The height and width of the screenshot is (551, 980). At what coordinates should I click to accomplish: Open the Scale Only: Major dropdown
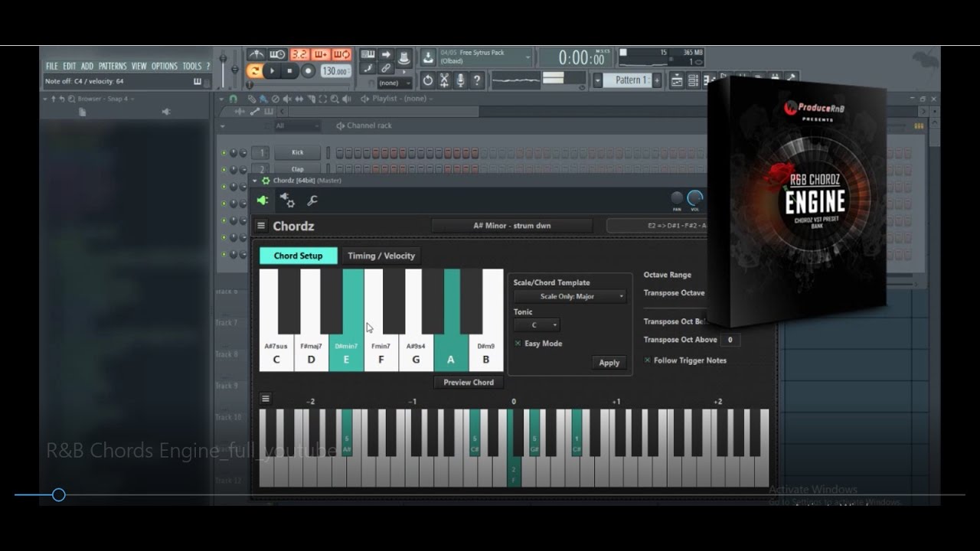coord(570,296)
